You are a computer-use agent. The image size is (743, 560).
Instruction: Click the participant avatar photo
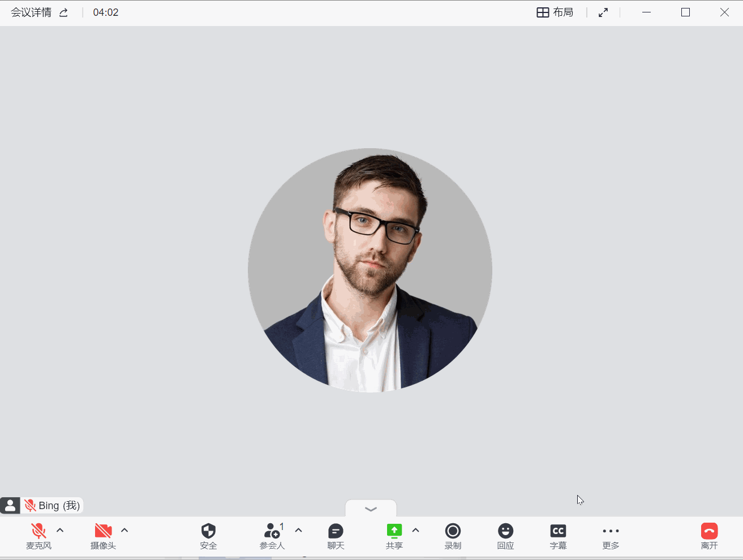pos(370,270)
